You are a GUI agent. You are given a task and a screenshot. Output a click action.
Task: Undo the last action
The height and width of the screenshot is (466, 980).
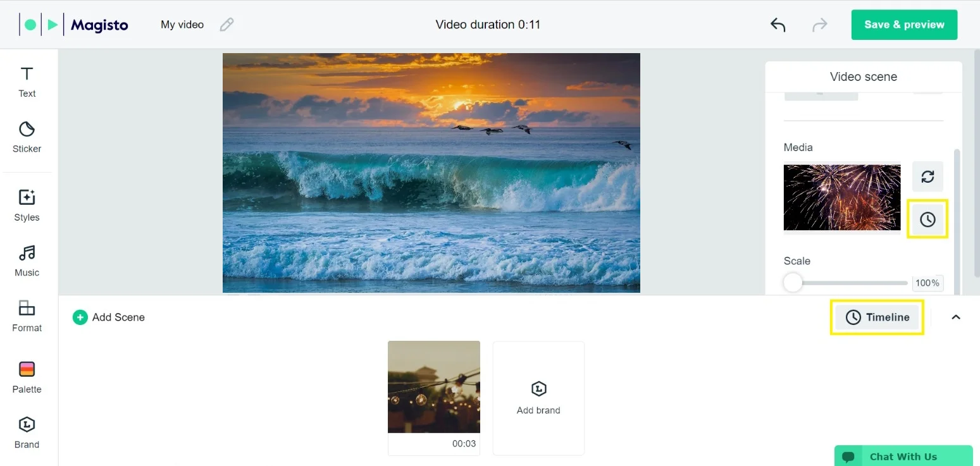778,25
